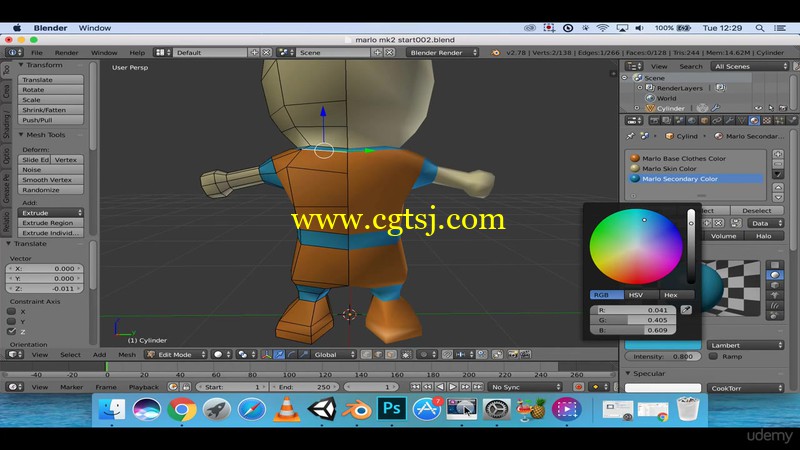
Task: Open the All Scenes outliner dropdown
Action: [x=751, y=66]
